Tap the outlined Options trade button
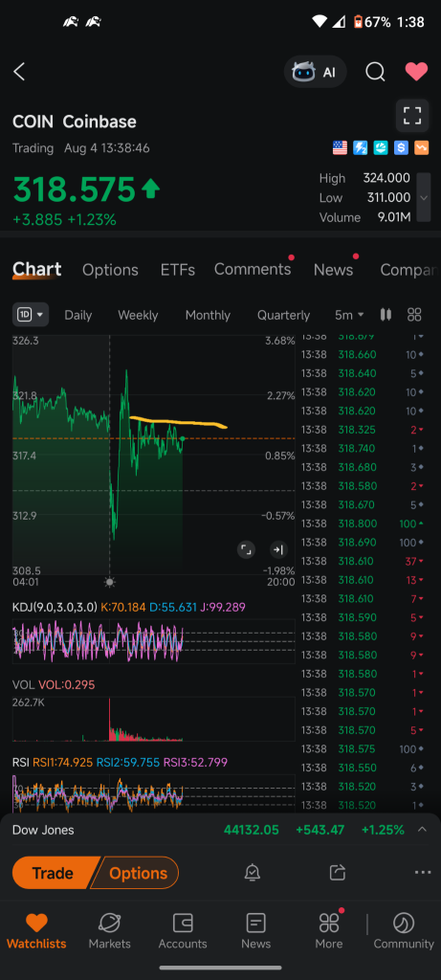 coord(134,873)
